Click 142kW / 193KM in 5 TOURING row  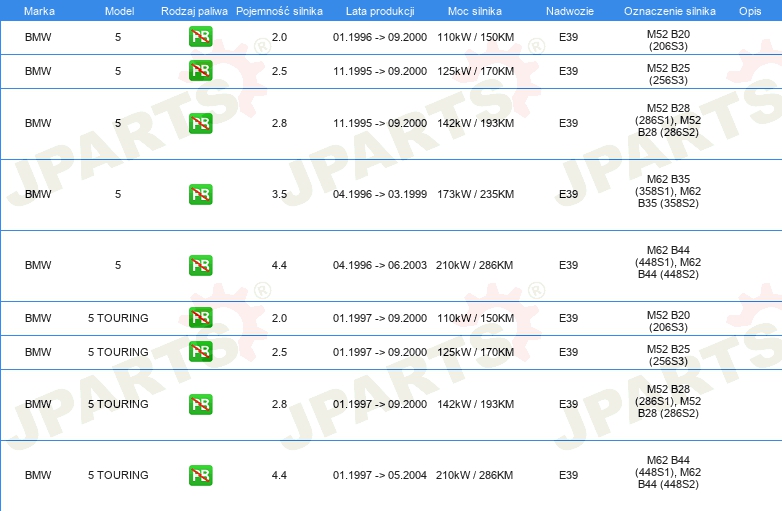point(475,404)
